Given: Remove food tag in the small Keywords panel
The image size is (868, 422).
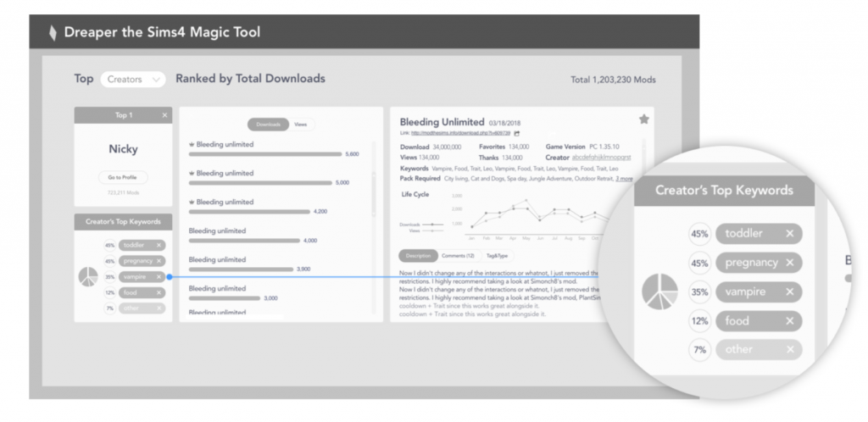Looking at the screenshot, I should point(159,292).
